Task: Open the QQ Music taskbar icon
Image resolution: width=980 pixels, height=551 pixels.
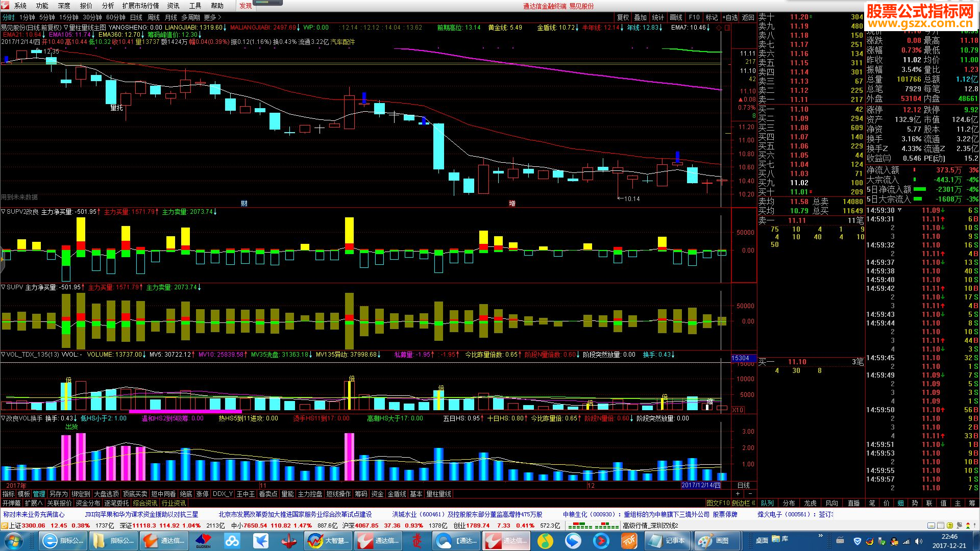Action: pyautogui.click(x=546, y=541)
